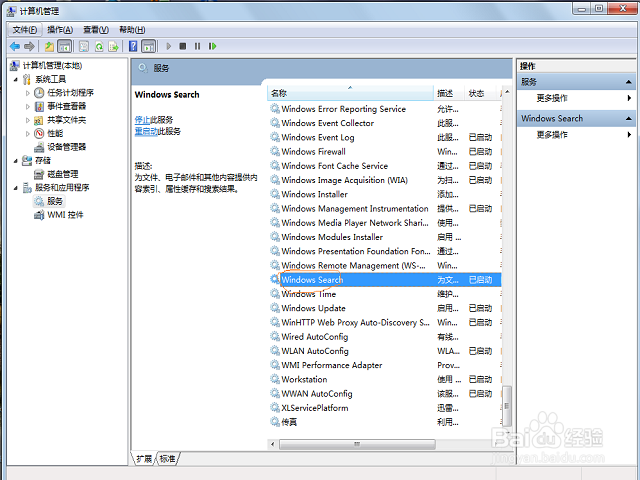Screen dimensions: 640x480
Task: Select the Windows Time service
Action: (x=309, y=294)
